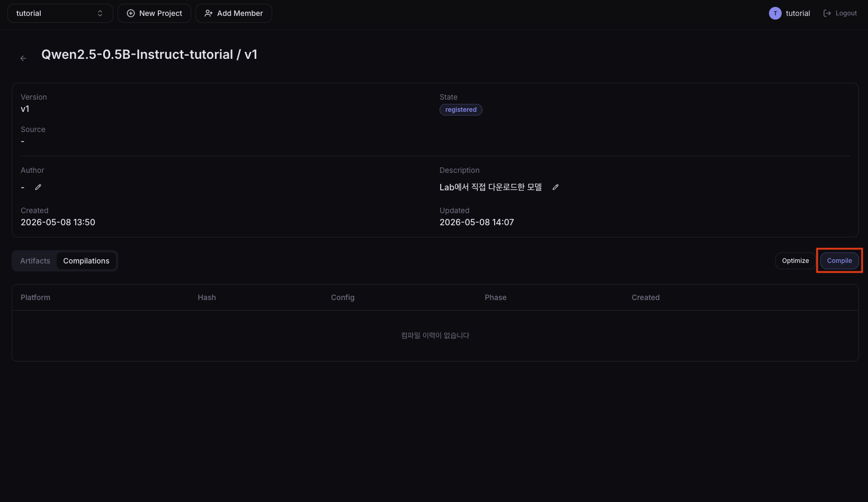
Task: Open the tutorial workspace selector dropdown
Action: point(60,13)
